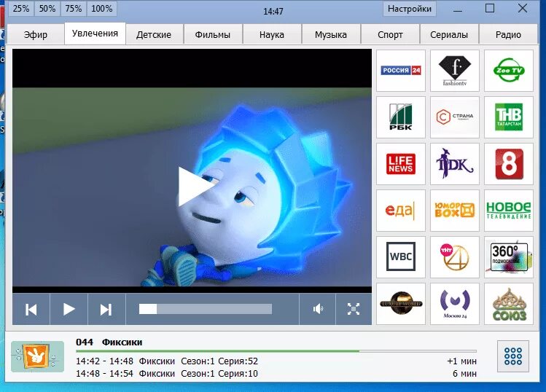Switch to Новое Телевидение channel
This screenshot has width=546, height=392.
pos(509,211)
